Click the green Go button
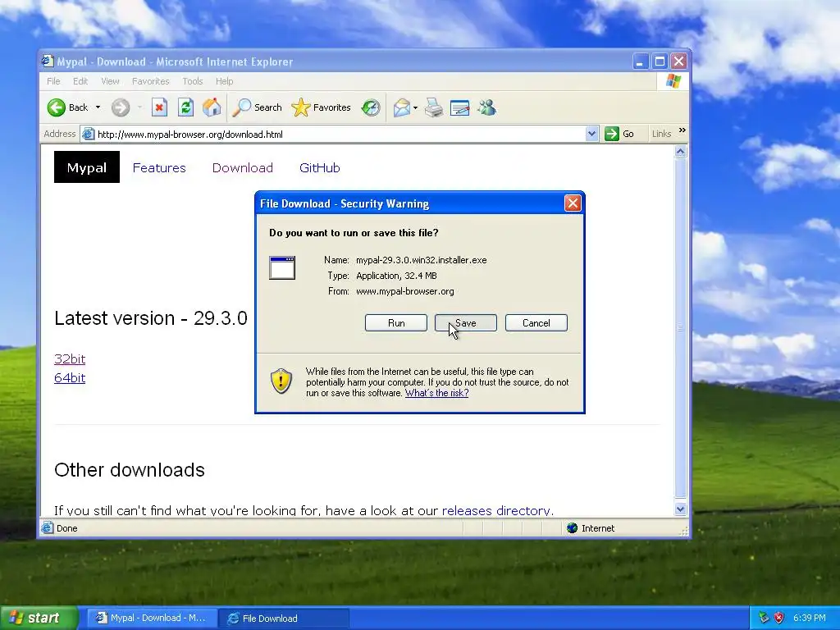Viewport: 840px width, 630px height. coord(619,134)
